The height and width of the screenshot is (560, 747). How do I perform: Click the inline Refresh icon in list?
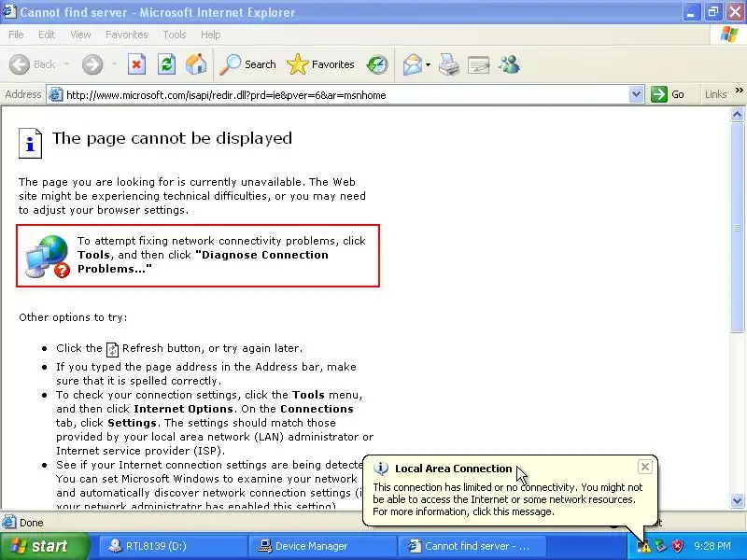(x=112, y=349)
